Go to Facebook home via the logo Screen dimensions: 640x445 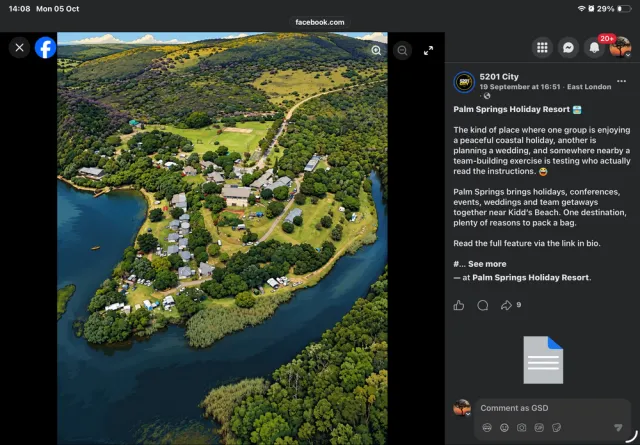(x=45, y=48)
